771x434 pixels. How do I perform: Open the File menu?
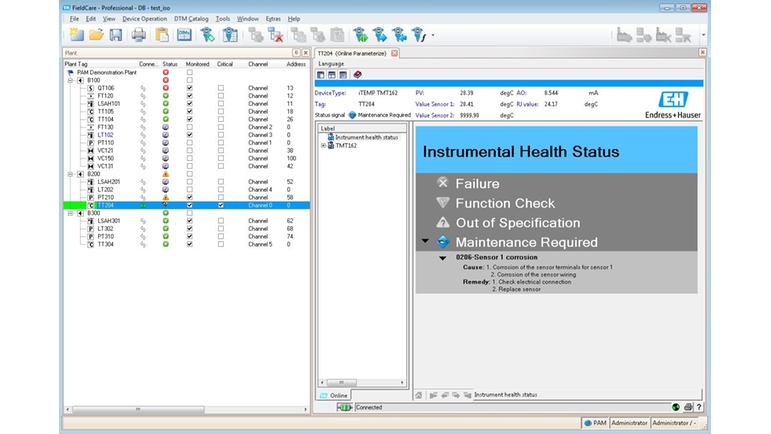(x=74, y=19)
